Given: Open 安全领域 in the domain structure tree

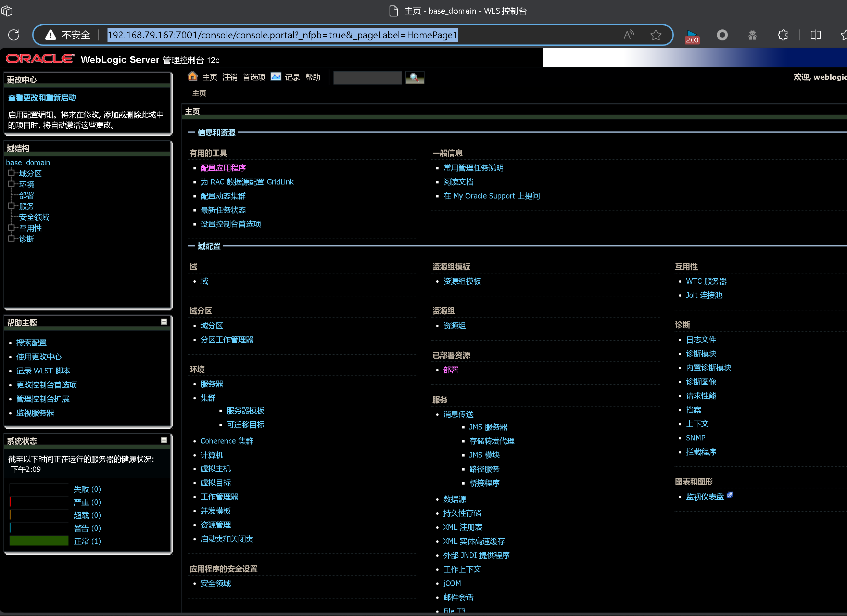Looking at the screenshot, I should [34, 217].
